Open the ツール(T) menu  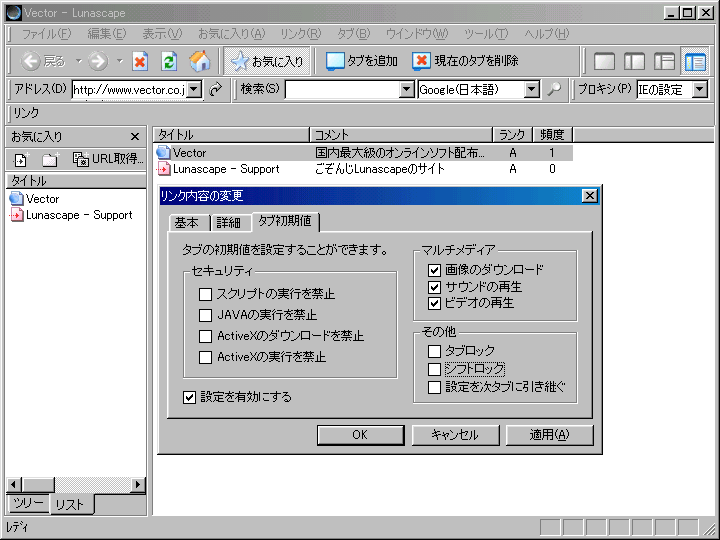coord(486,34)
